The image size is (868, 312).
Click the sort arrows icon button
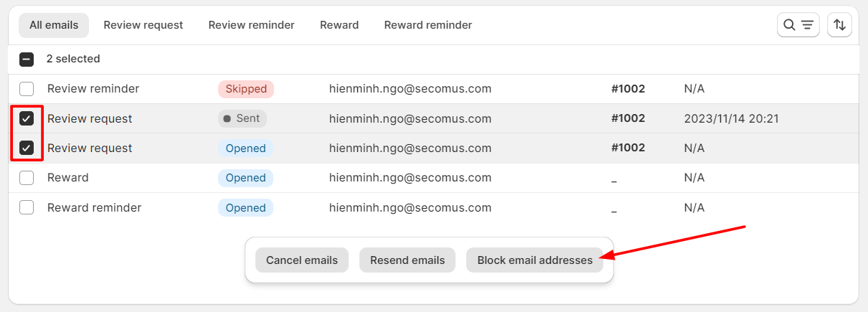coord(839,25)
